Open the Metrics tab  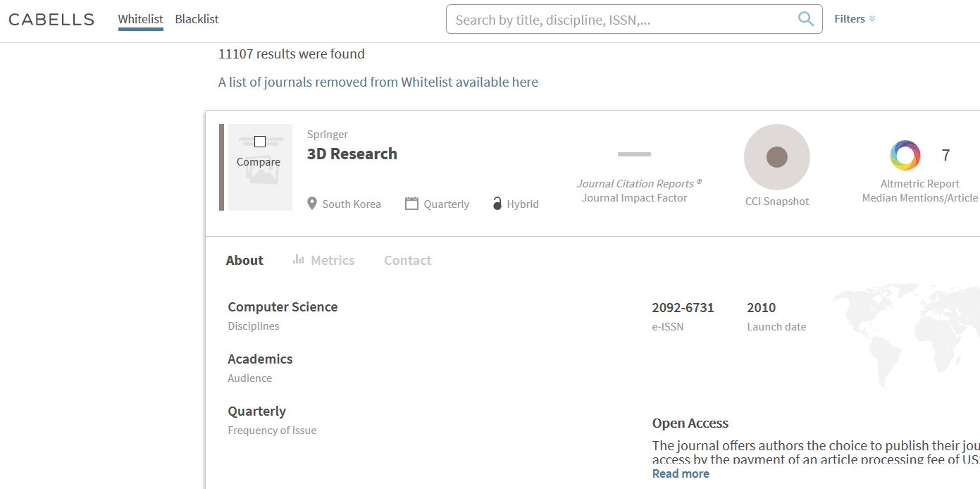click(324, 260)
